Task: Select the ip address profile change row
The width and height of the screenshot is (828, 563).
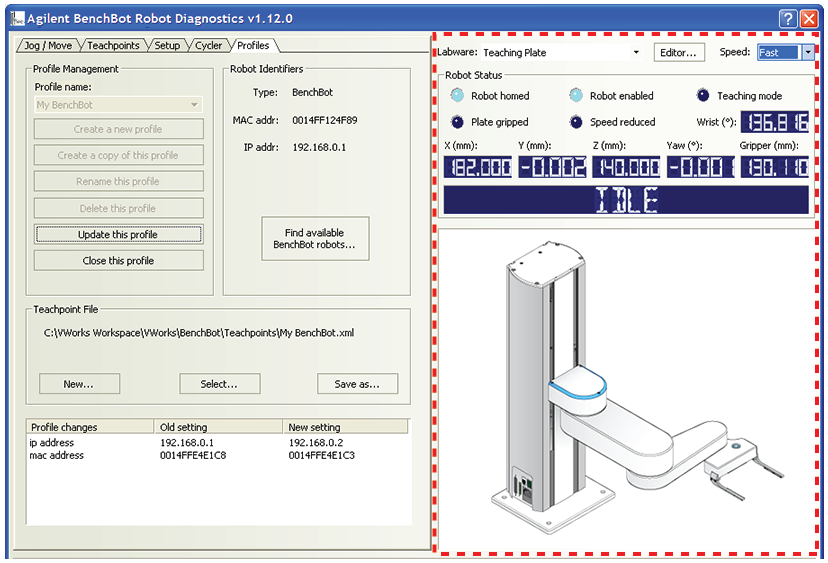Action: (53, 443)
